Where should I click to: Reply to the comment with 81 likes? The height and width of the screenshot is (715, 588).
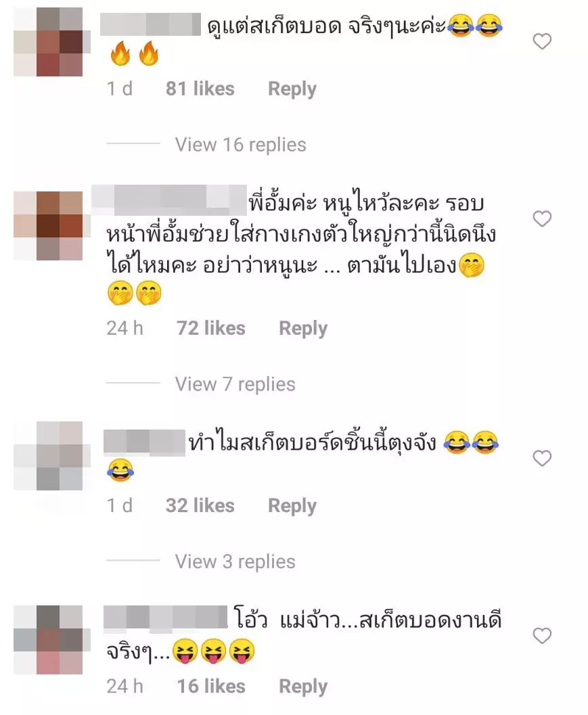click(292, 89)
